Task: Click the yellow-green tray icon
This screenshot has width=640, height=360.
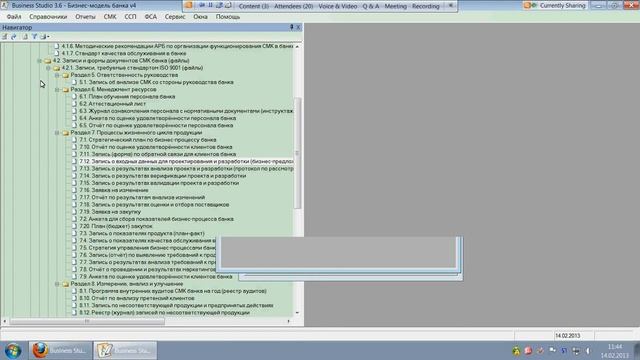Action: [516, 351]
